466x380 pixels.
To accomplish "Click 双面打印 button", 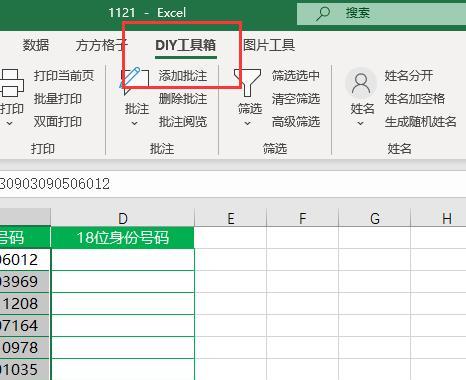I will coord(58,122).
